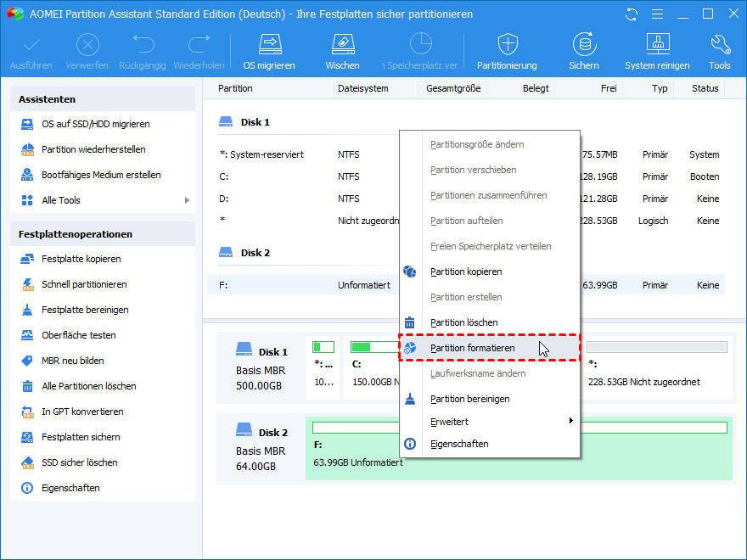
Task: Open OS migrieren in the toolbar
Action: (269, 52)
